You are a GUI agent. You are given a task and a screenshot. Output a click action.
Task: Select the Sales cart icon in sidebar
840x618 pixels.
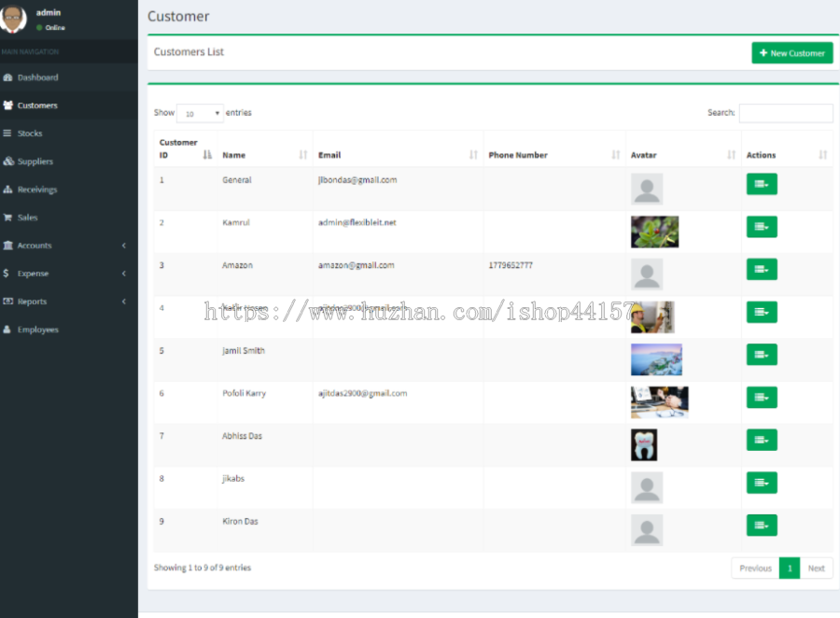[7, 218]
